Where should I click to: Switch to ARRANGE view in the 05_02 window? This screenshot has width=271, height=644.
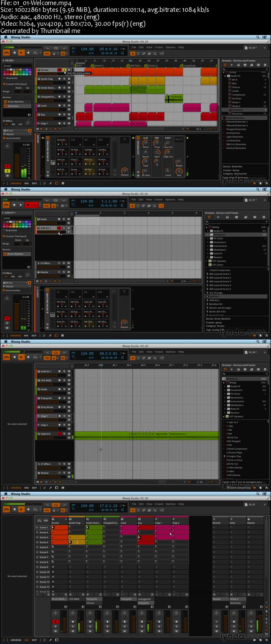(x=16, y=640)
